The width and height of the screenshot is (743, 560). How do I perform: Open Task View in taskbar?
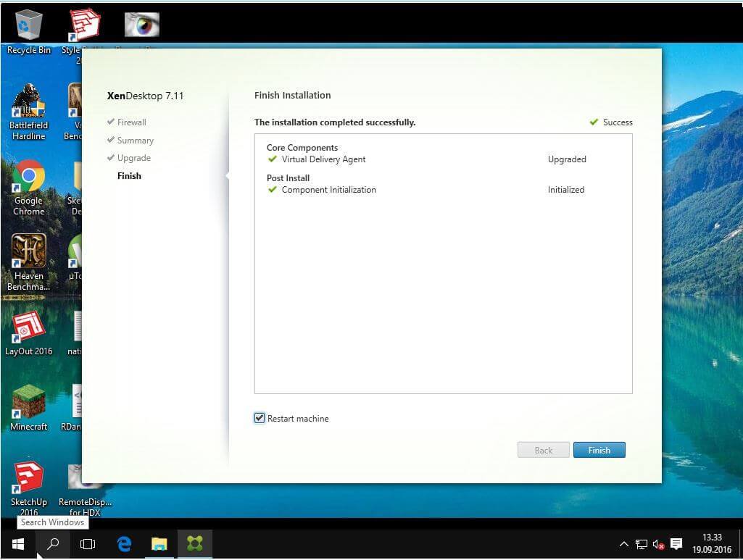point(88,544)
